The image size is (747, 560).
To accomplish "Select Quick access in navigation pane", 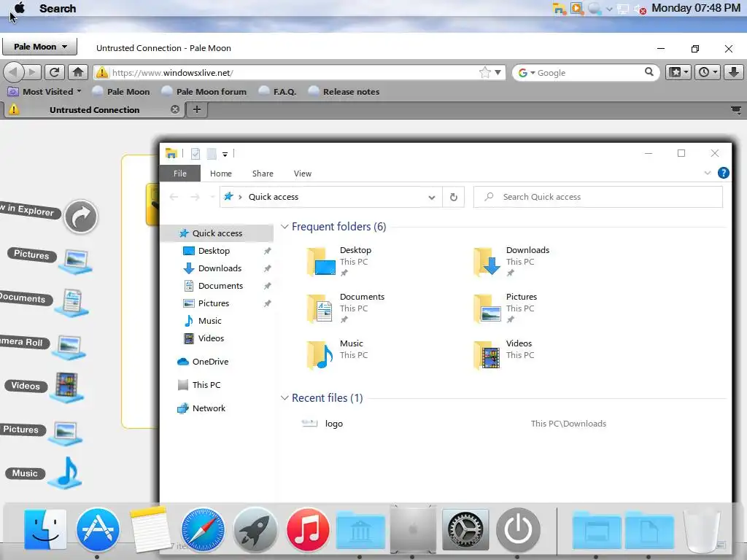I will coord(217,233).
